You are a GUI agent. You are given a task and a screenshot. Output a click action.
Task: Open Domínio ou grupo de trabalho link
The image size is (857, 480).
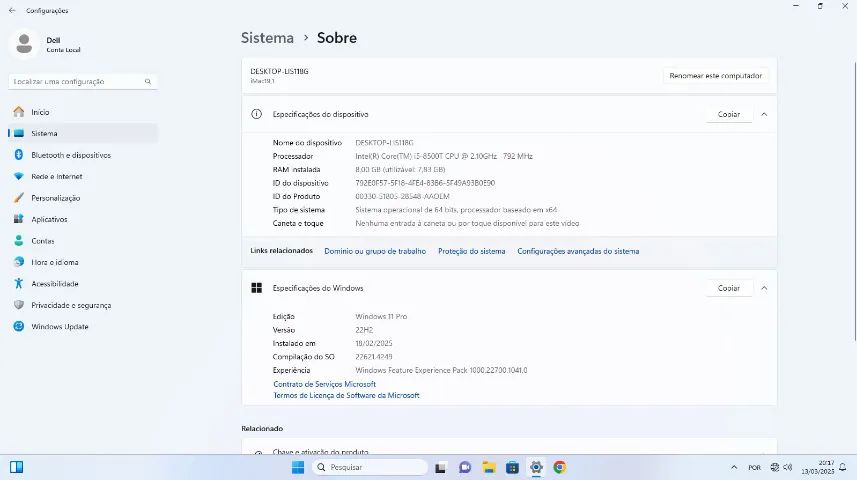375,251
